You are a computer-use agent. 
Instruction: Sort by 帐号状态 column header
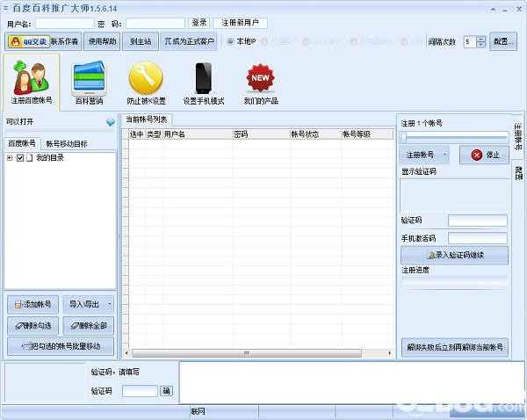315,134
